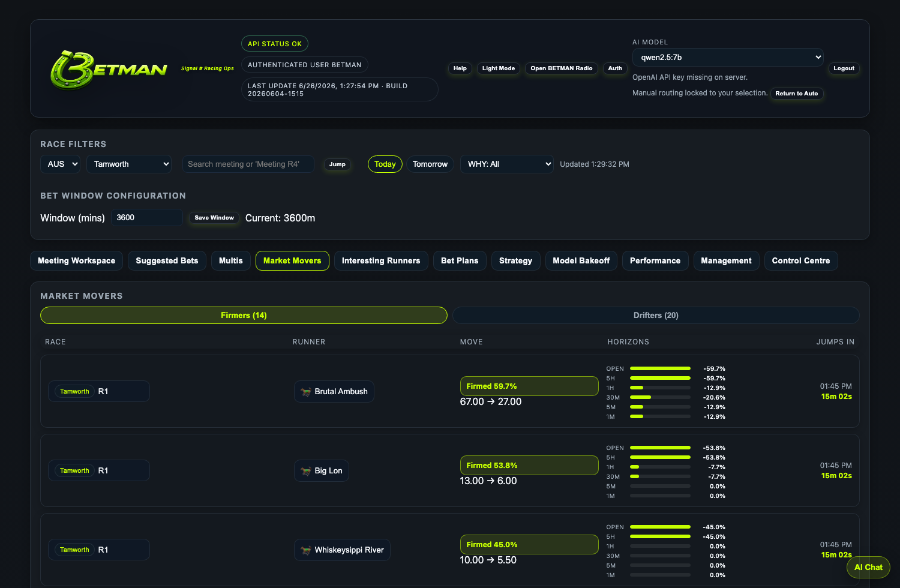This screenshot has height=588, width=900.
Task: Click the Logout button
Action: 844,68
